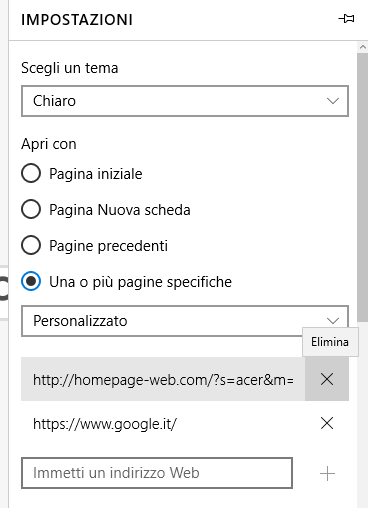The width and height of the screenshot is (368, 508).
Task: Select Pagine precedenti radio button
Action: point(31,245)
